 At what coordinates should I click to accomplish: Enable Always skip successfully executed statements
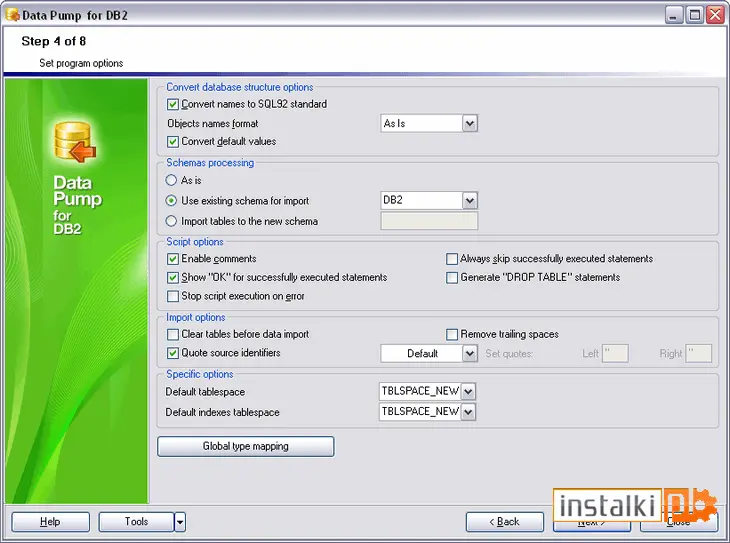[452, 259]
